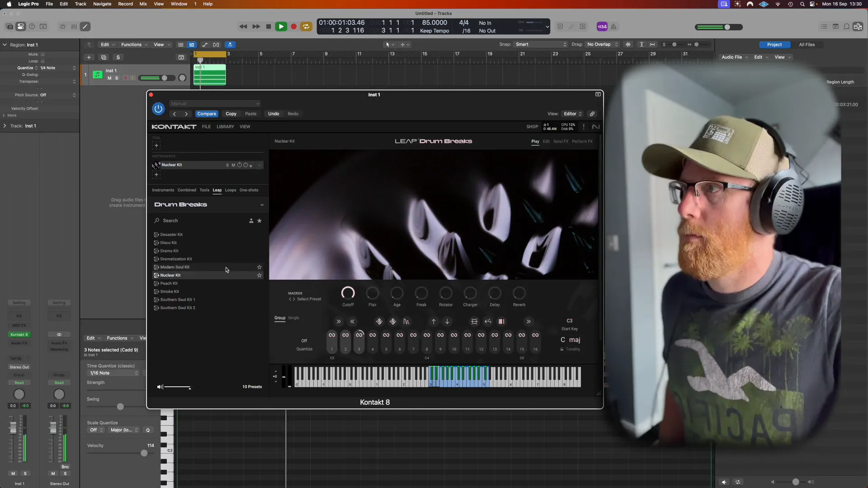Click loop slot 1 in Leap

click(332, 342)
